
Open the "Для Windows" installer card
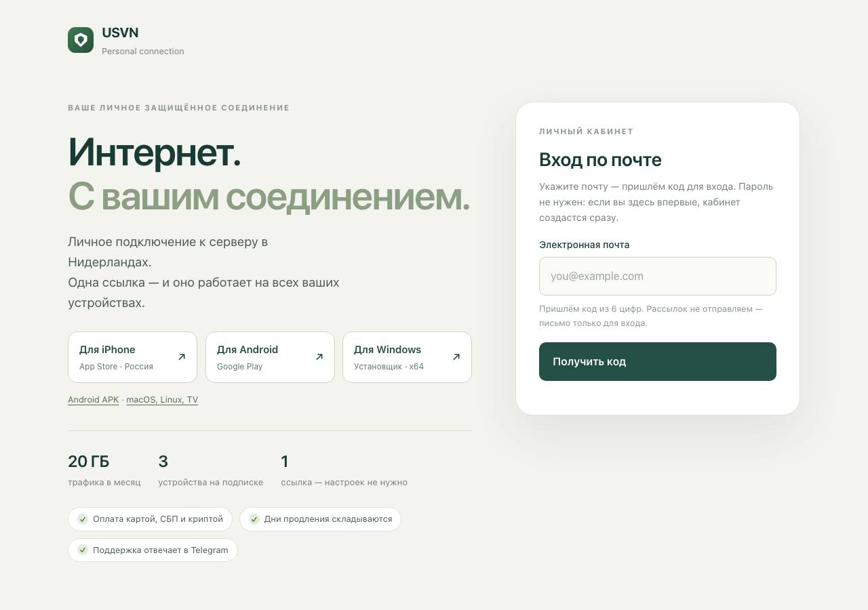click(x=407, y=357)
